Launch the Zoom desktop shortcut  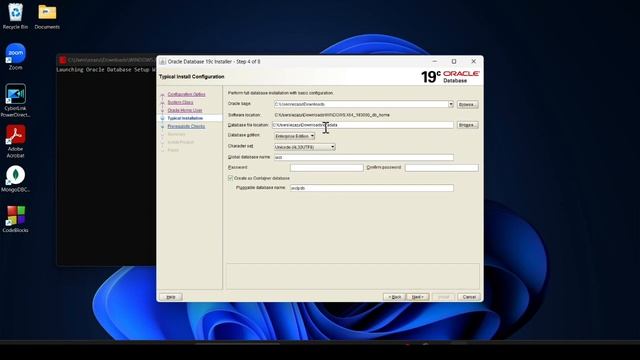click(16, 56)
